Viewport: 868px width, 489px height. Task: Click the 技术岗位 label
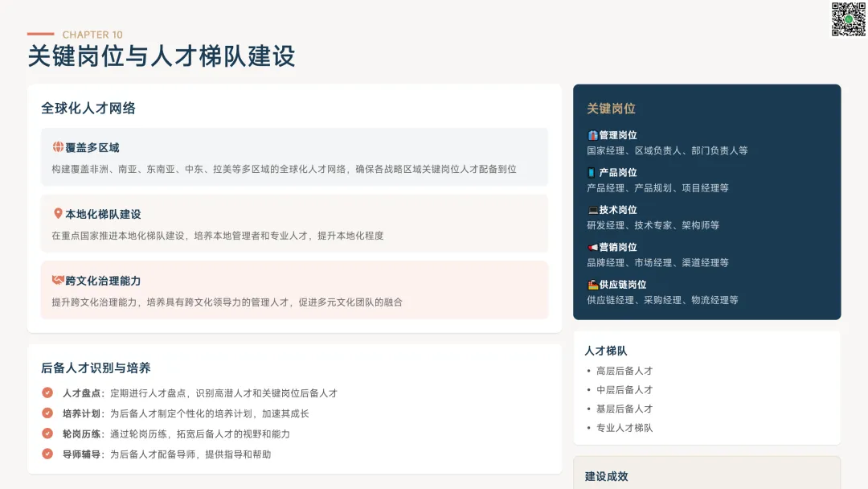[618, 210]
